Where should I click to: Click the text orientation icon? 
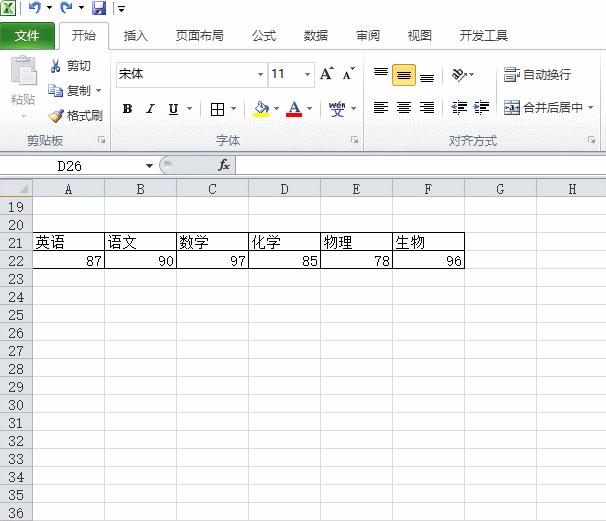point(459,75)
